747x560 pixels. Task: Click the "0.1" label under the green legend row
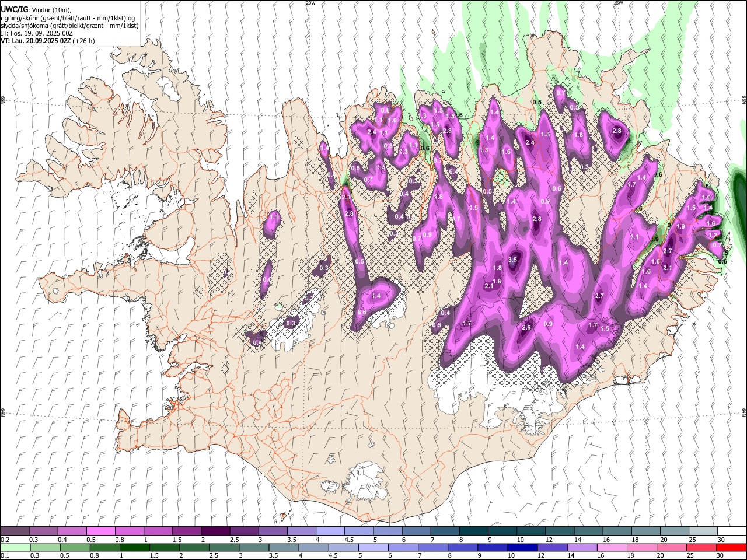click(5, 555)
